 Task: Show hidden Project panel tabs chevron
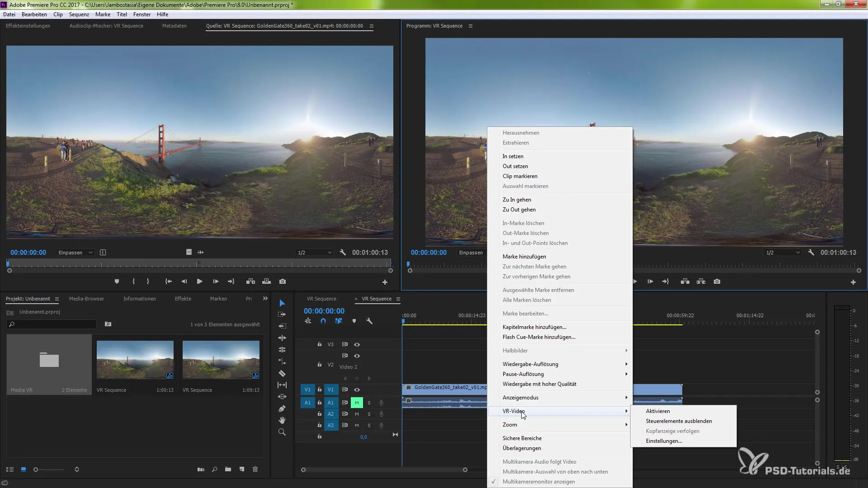click(x=265, y=299)
